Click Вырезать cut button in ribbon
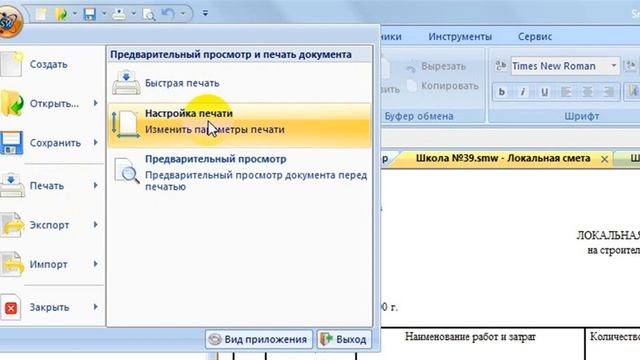 [436, 67]
